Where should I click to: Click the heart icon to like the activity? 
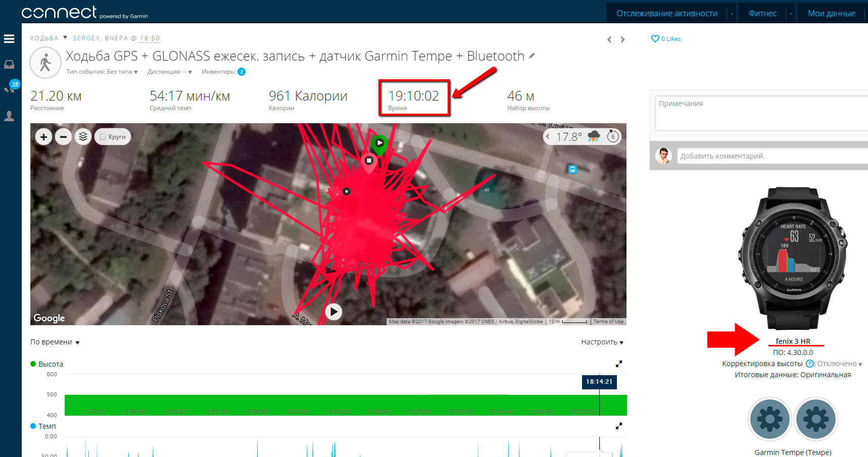click(x=655, y=38)
